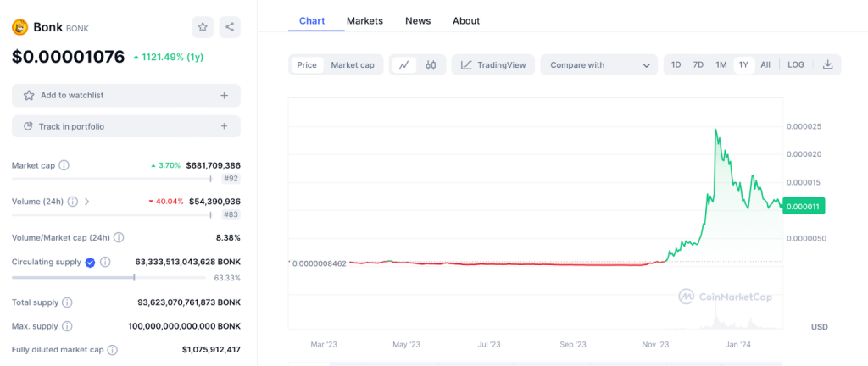Screen dimensions: 868x366
Task: Click the green price line peak on the chart
Action: (715, 130)
